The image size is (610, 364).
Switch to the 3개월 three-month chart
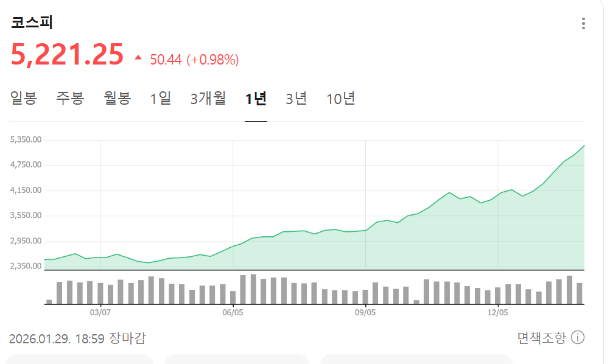[208, 98]
